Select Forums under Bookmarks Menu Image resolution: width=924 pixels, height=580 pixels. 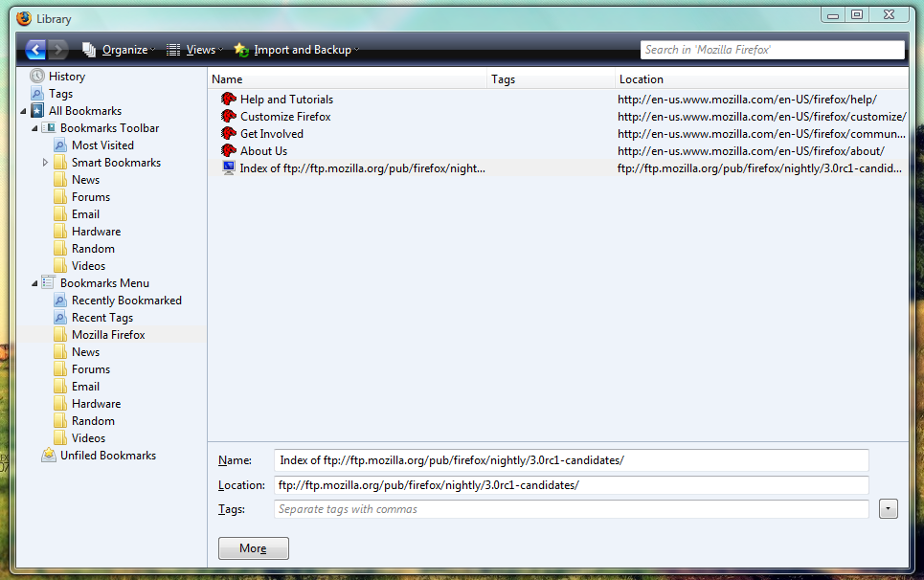91,369
